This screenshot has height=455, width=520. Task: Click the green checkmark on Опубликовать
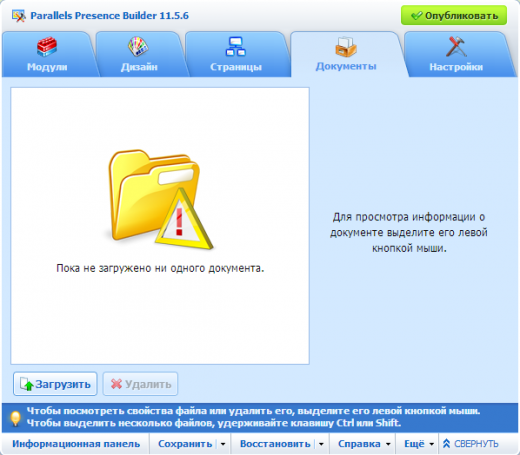pos(416,16)
